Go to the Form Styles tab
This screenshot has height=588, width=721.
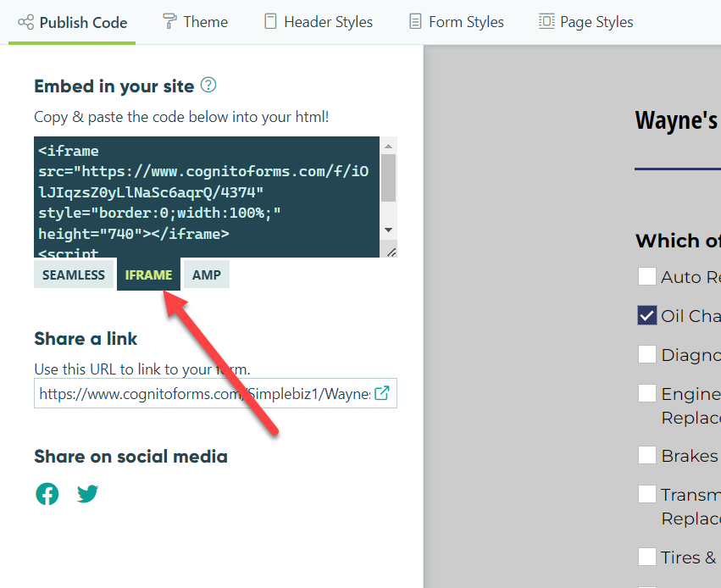pyautogui.click(x=457, y=22)
